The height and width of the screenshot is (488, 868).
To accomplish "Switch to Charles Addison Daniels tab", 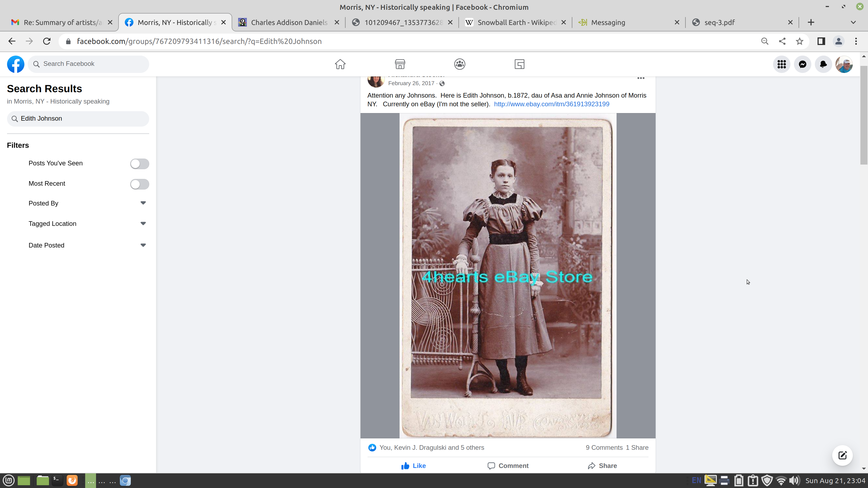I will [x=289, y=22].
